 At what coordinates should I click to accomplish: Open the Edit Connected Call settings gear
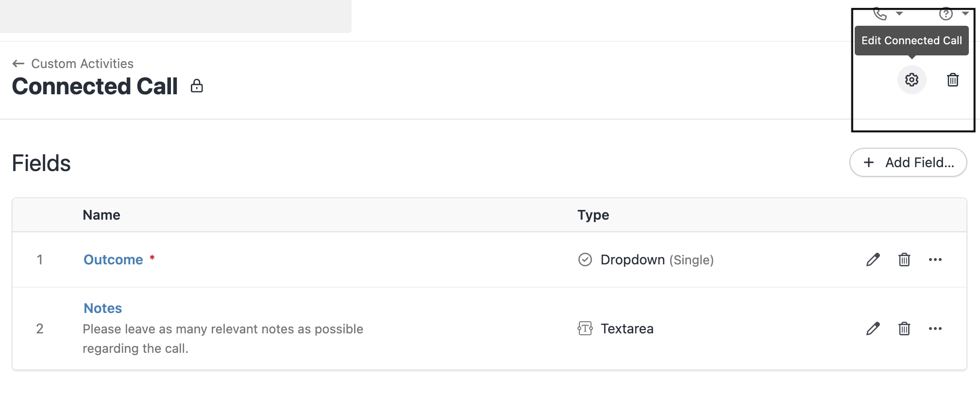(x=912, y=80)
